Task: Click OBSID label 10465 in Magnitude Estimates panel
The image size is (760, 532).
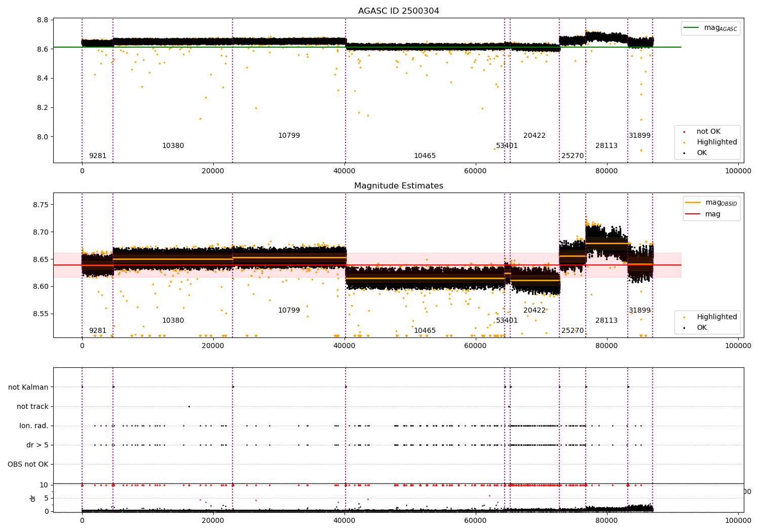Action: 425,331
